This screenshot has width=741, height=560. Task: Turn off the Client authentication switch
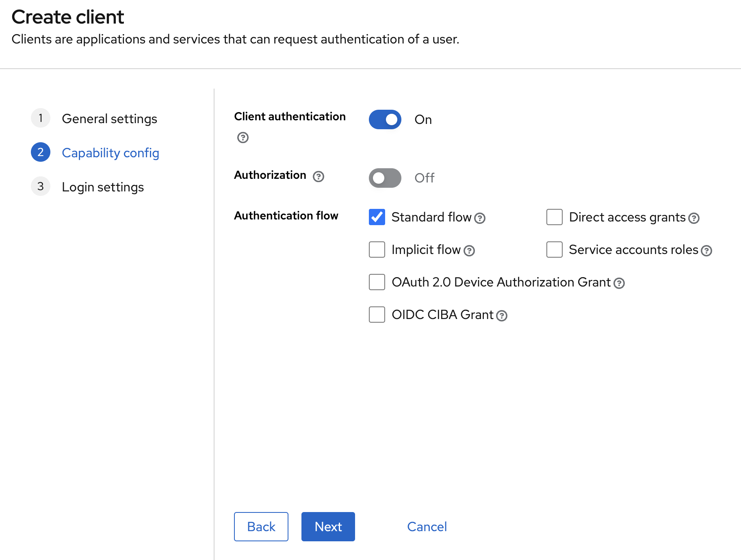(385, 119)
